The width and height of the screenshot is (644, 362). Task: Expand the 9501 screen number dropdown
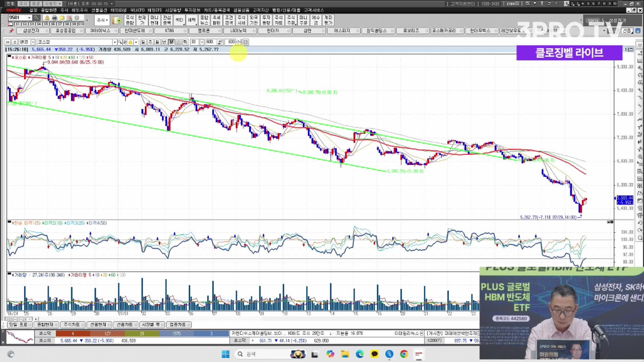point(29,17)
